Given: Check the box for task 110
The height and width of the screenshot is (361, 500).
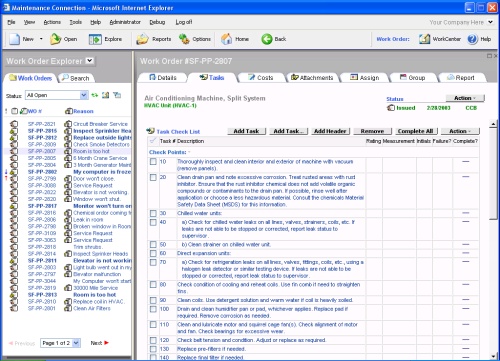Looking at the screenshot, I should [x=153, y=325].
